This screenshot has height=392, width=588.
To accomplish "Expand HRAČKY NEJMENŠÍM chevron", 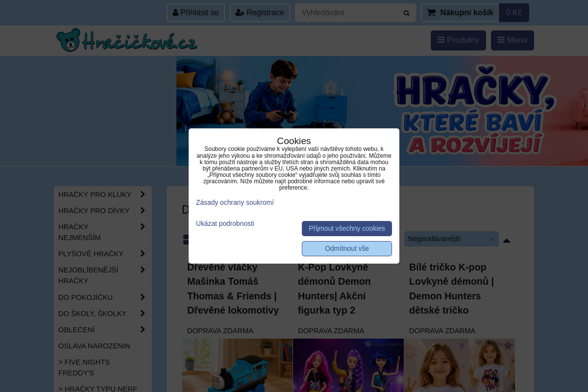I will [x=143, y=226].
